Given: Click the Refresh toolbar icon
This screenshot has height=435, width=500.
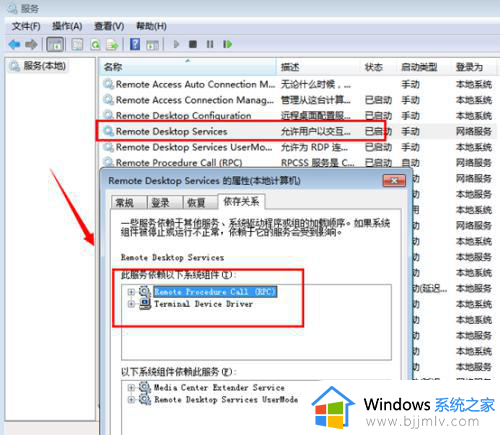Looking at the screenshot, I should (x=95, y=44).
